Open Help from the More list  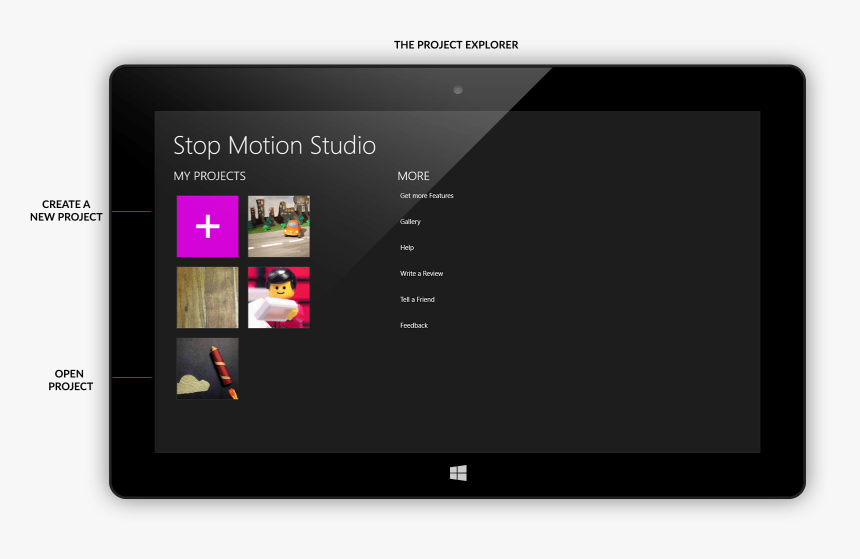point(407,247)
